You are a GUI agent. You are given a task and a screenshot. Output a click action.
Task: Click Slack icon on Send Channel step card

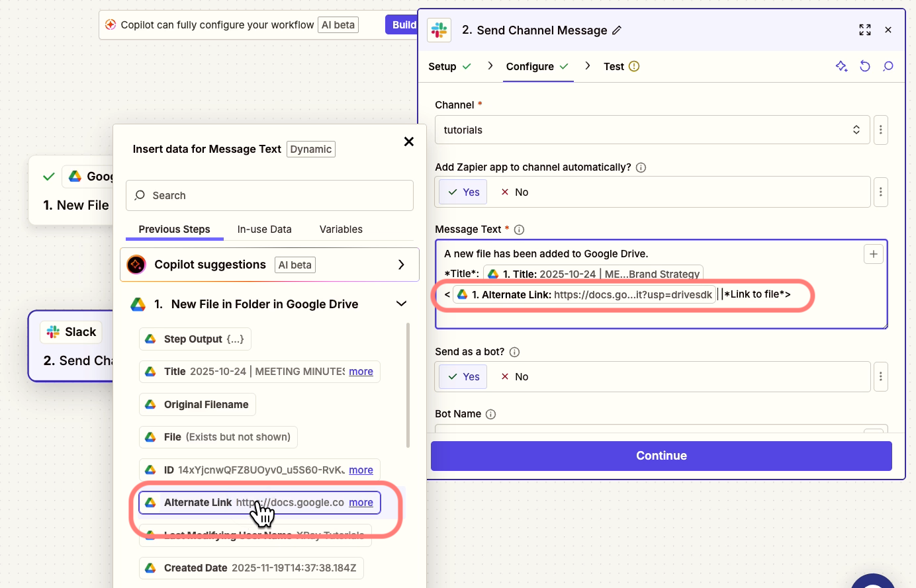coord(53,332)
